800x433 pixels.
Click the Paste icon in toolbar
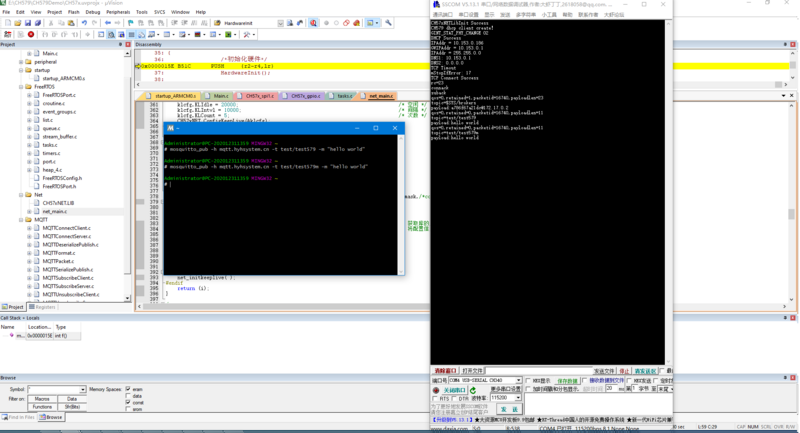point(71,23)
